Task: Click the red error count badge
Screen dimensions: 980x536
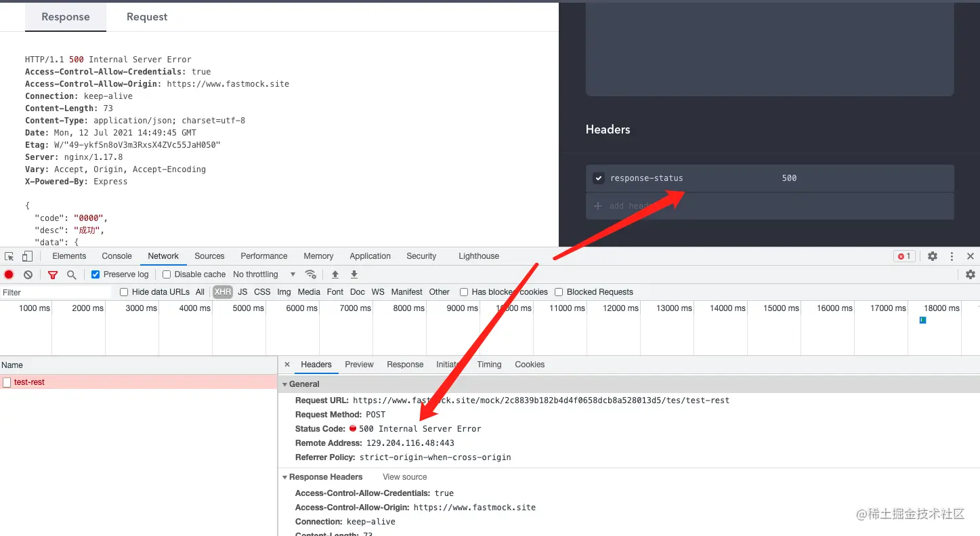Action: tap(903, 256)
